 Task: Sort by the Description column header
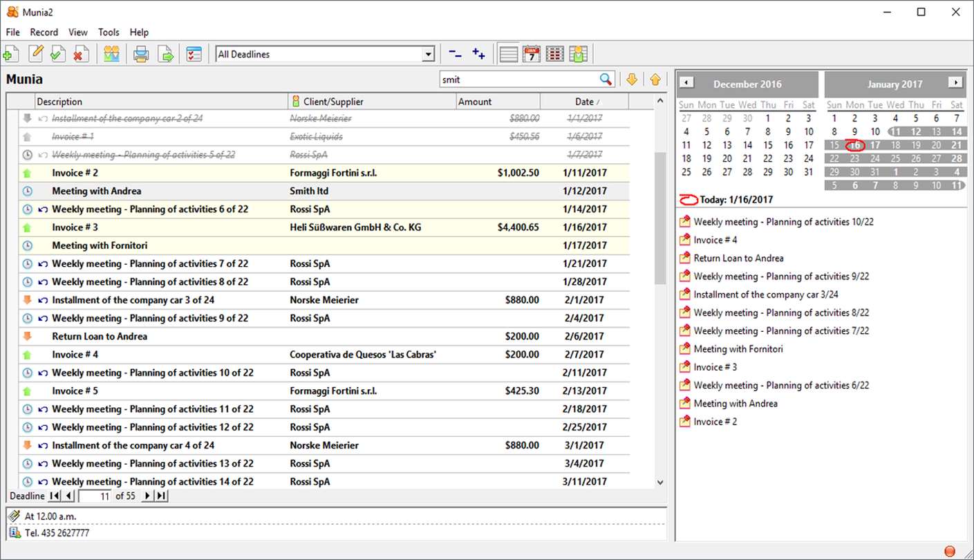point(161,102)
